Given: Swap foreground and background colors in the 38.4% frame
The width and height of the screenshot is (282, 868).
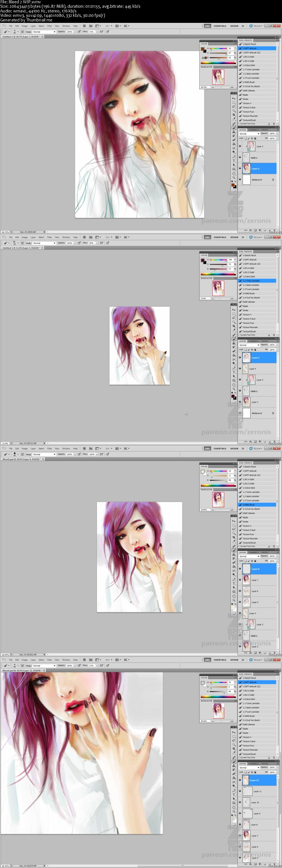Looking at the screenshot, I should 235,815.
